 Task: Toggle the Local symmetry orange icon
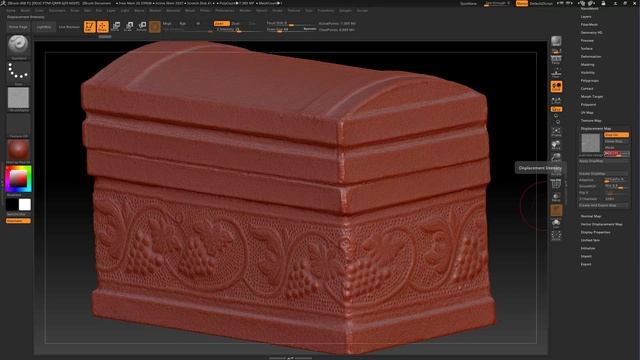click(x=556, y=87)
